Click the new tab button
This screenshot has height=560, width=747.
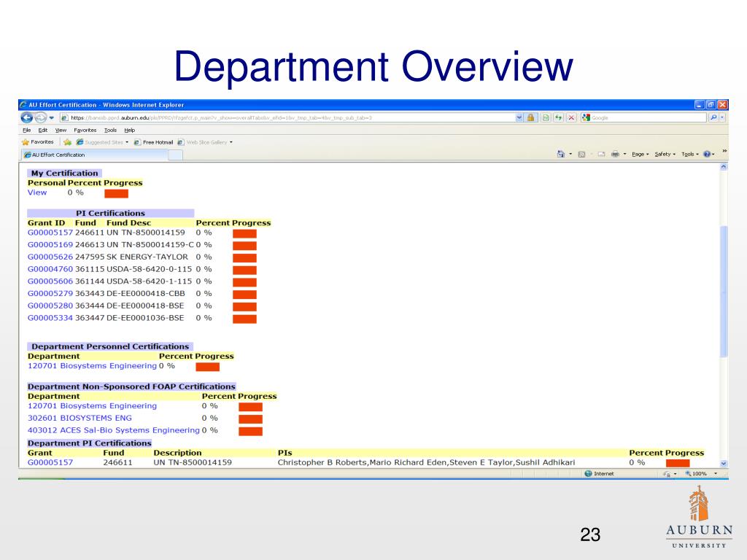175,155
